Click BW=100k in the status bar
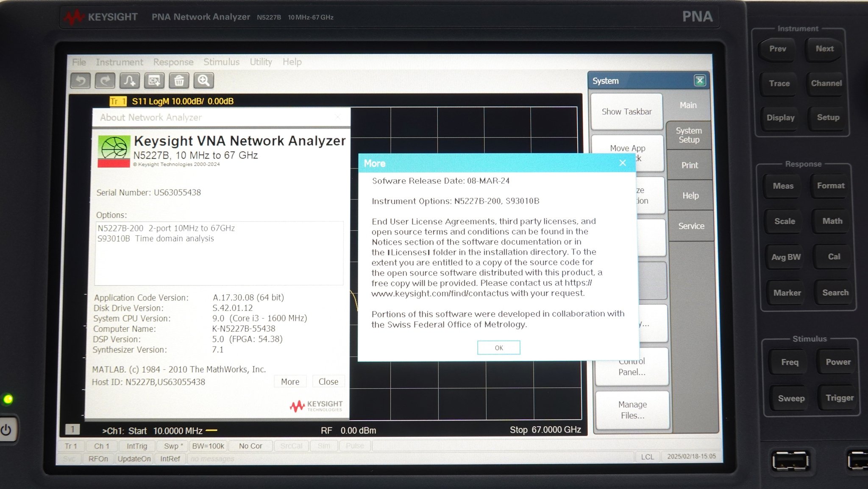Viewport: 868px width, 489px height. pos(208,446)
